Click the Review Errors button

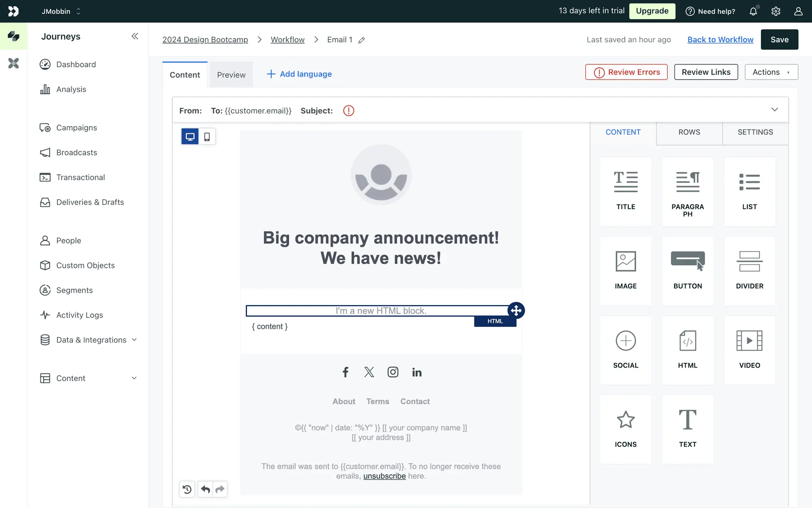coord(626,72)
